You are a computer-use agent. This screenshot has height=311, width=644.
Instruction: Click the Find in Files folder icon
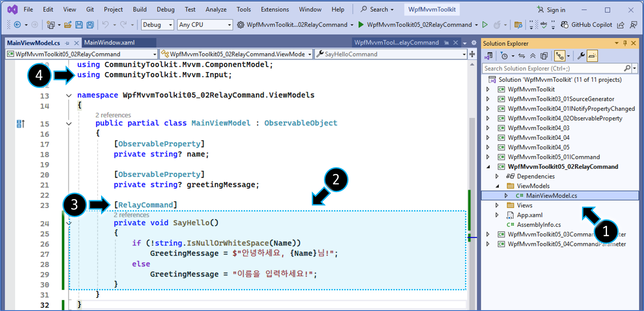(x=518, y=25)
